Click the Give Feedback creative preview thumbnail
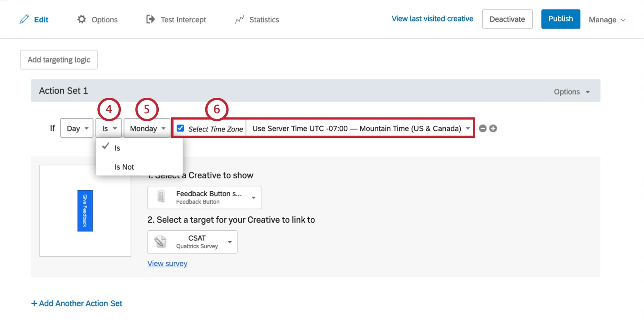The image size is (644, 322). point(85,211)
